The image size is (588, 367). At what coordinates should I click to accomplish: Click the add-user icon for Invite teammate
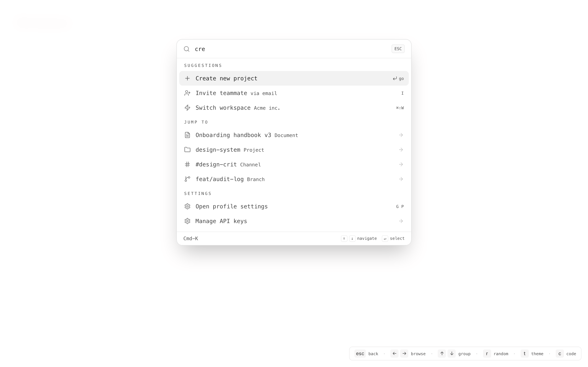[x=187, y=93]
